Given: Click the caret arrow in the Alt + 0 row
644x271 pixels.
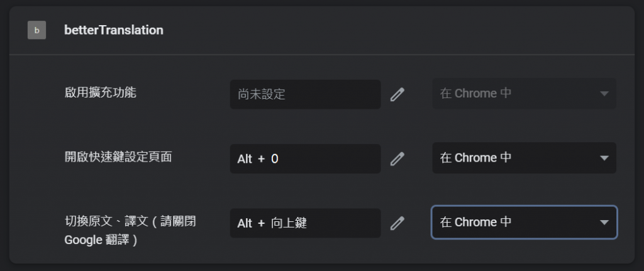Looking at the screenshot, I should [x=604, y=158].
